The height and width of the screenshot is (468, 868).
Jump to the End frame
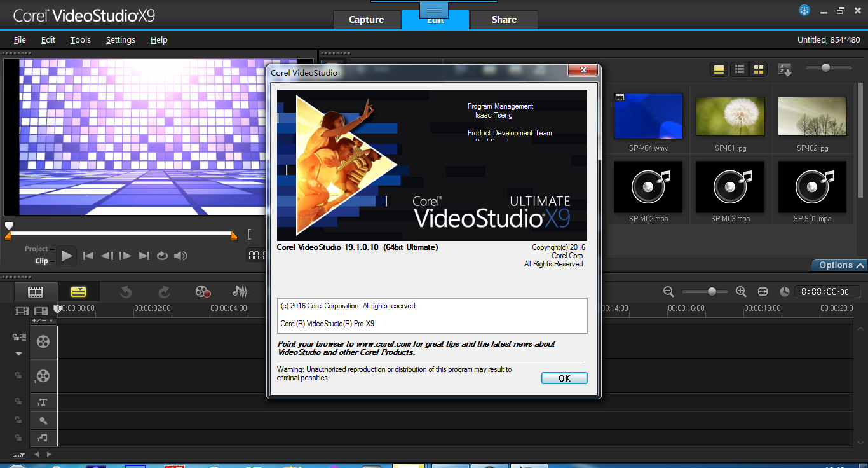point(144,256)
